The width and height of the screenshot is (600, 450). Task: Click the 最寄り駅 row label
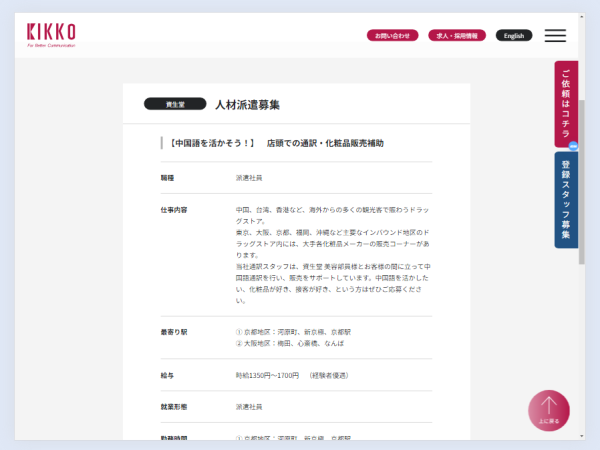174,332
